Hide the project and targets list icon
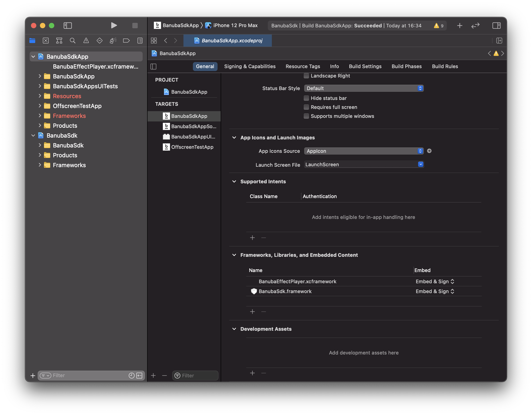Viewport: 532px width, 415px height. pyautogui.click(x=153, y=67)
